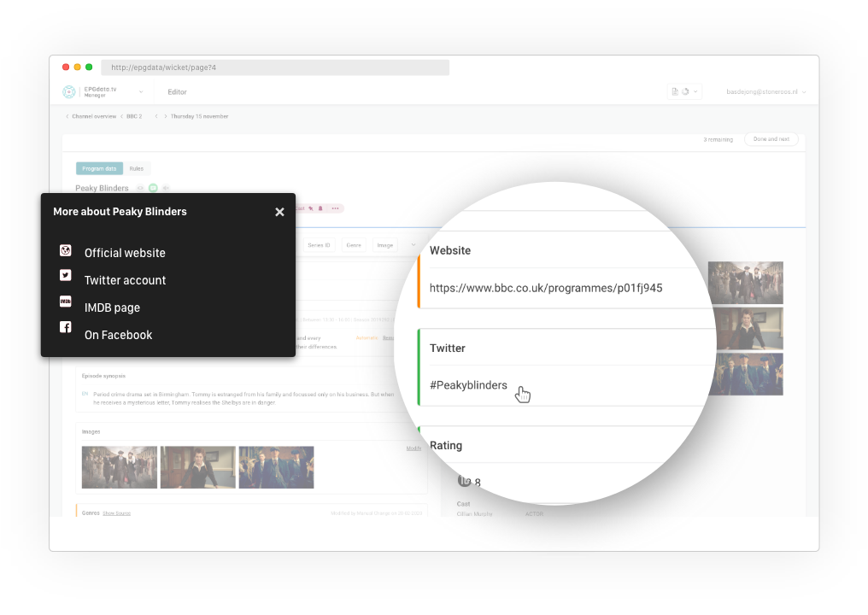Go to the next day
Image resolution: width=868 pixels, height=615 pixels.
pyautogui.click(x=165, y=116)
